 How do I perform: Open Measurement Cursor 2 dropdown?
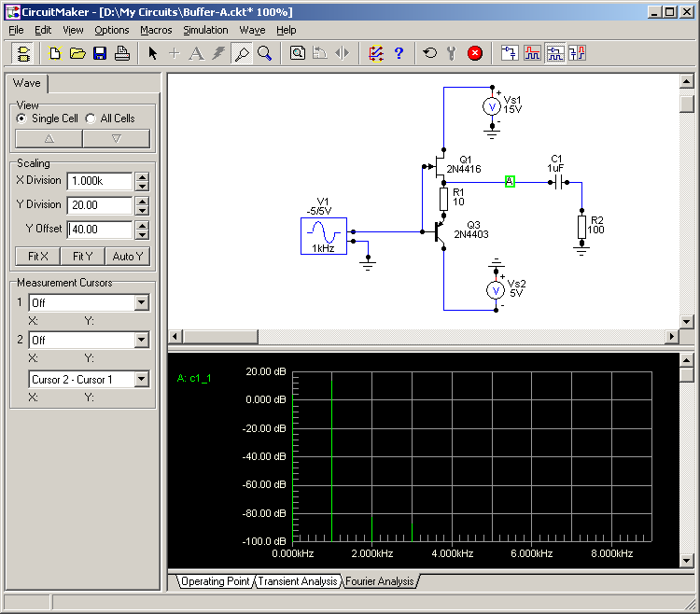coord(142,340)
